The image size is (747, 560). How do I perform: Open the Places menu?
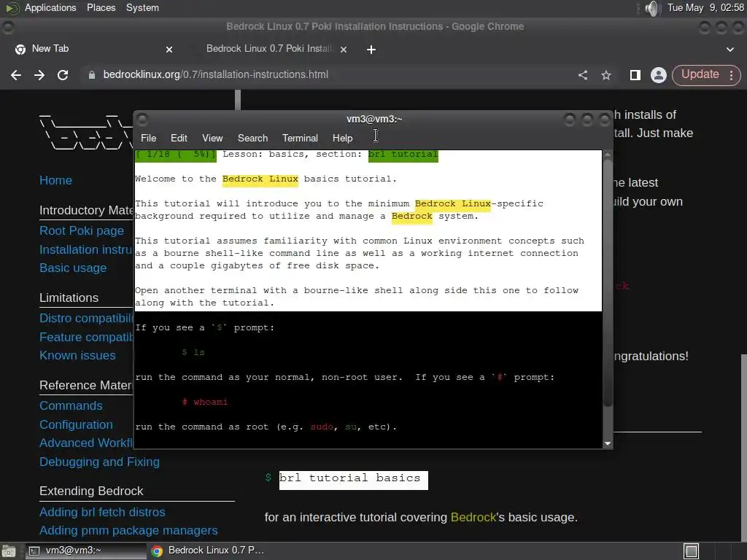tap(101, 7)
